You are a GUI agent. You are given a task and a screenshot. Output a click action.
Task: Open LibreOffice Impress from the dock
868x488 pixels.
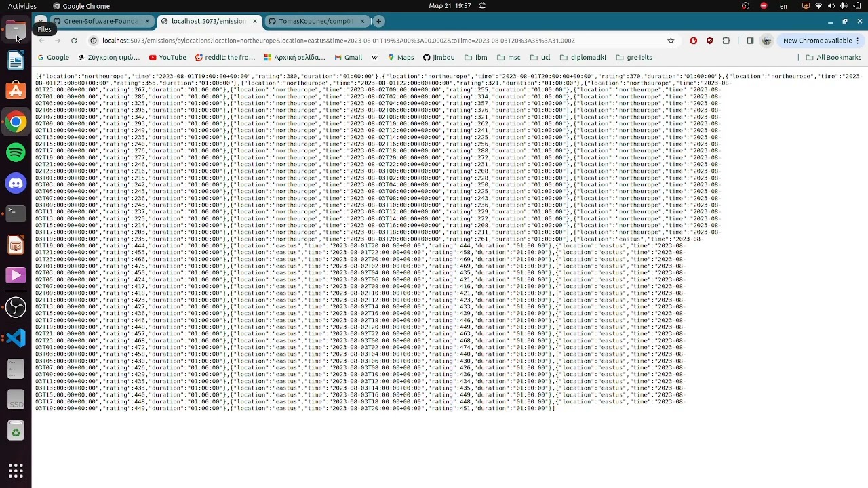16,244
